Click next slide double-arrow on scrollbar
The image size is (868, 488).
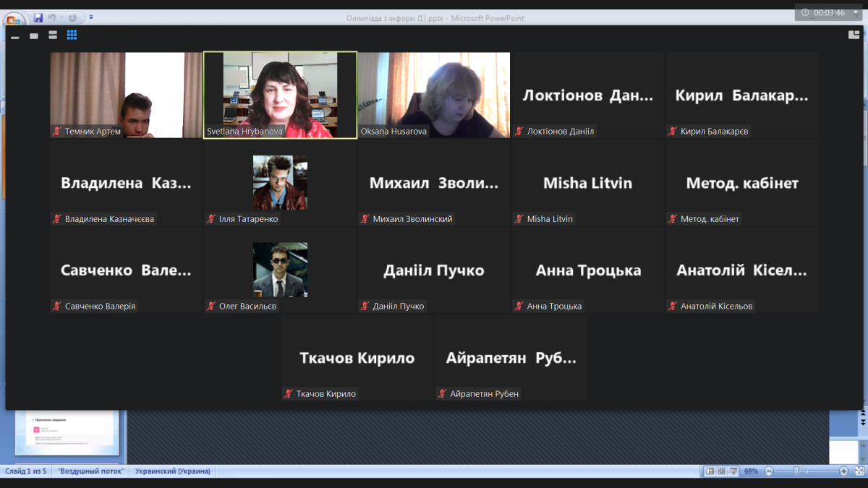[x=863, y=422]
